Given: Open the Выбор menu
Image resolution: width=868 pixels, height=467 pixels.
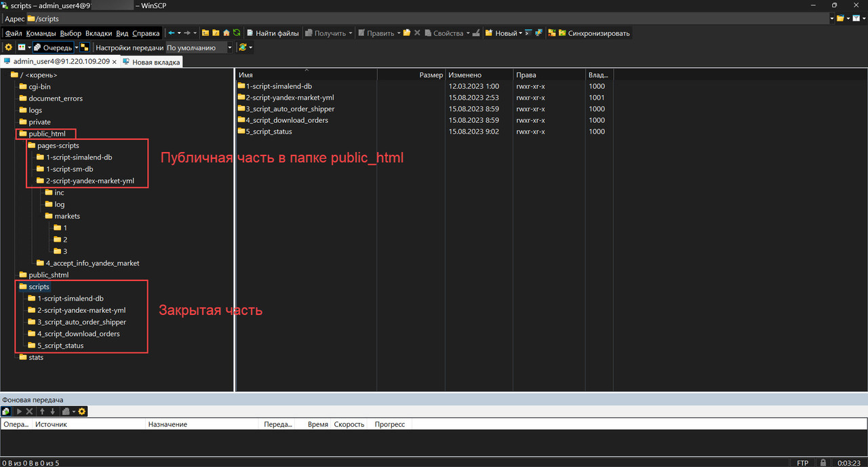Looking at the screenshot, I should tap(71, 33).
